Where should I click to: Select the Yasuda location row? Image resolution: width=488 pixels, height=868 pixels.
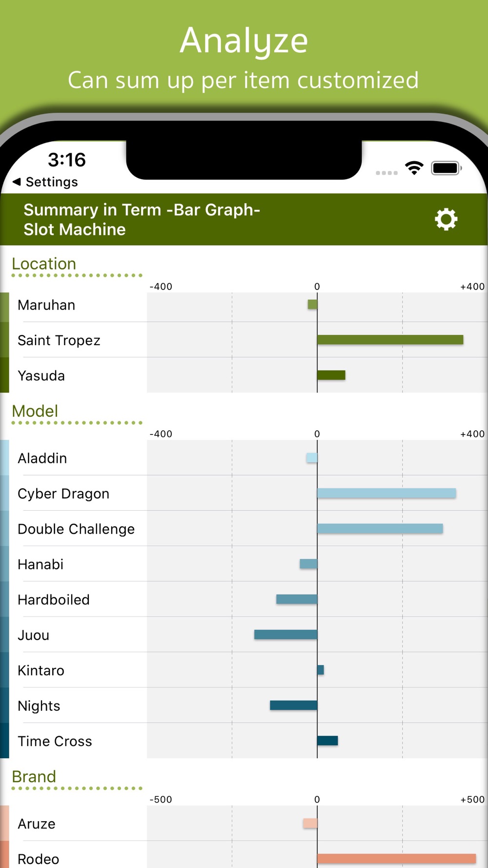[244, 375]
